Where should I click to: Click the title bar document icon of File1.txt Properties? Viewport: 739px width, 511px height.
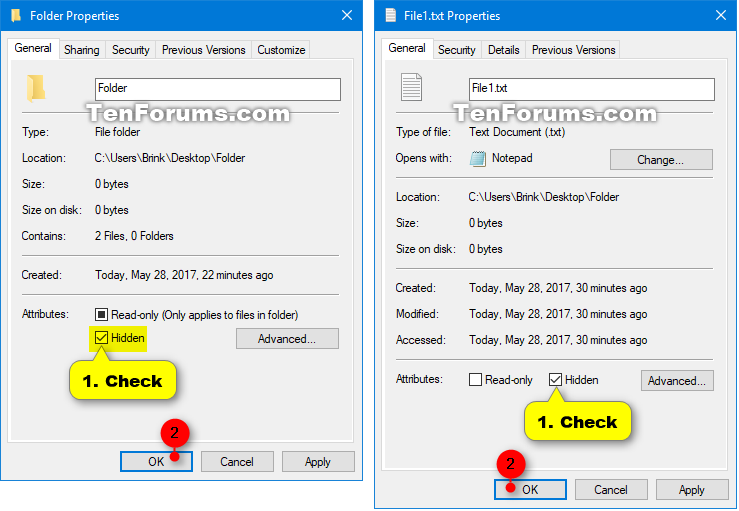[x=391, y=16]
